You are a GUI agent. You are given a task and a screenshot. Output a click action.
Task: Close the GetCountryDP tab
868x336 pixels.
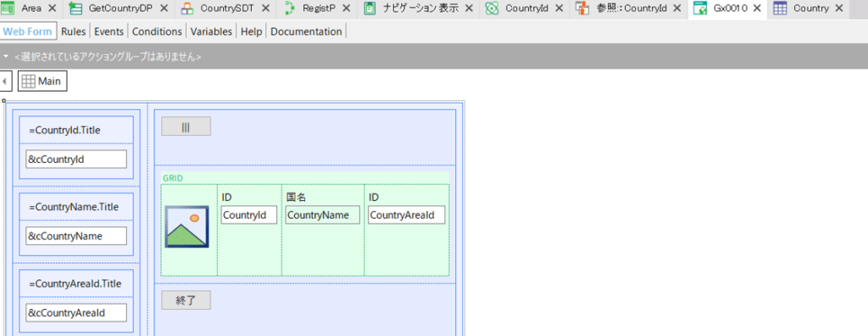(164, 8)
